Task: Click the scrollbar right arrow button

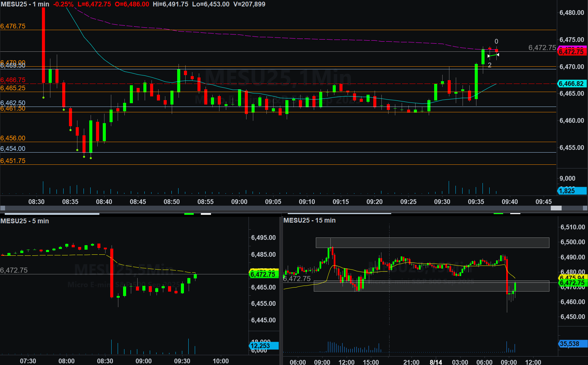Action: click(x=585, y=208)
